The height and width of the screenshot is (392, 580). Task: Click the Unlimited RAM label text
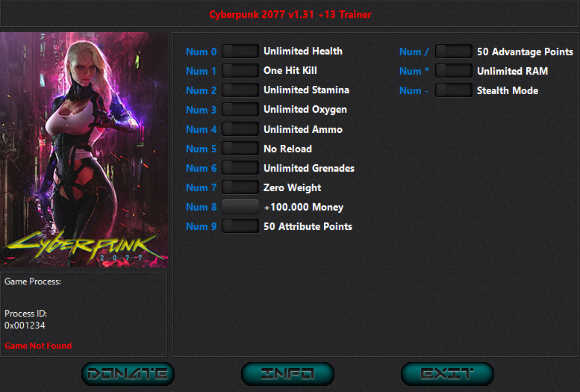point(513,71)
